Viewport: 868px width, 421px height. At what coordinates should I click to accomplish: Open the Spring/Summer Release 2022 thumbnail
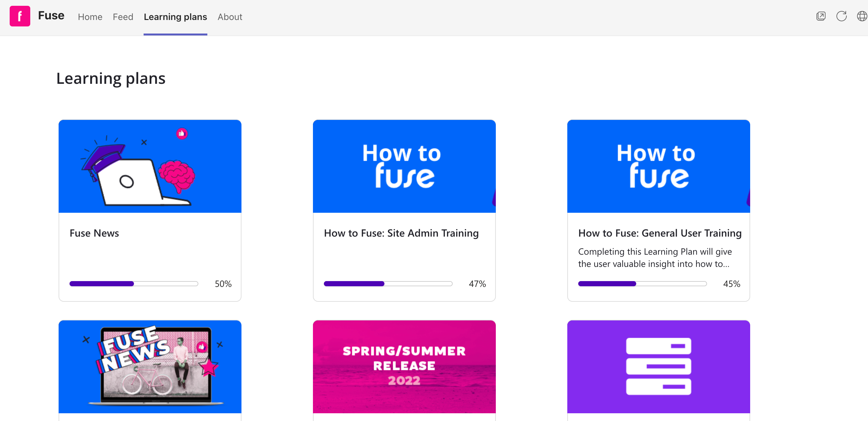[x=404, y=366]
